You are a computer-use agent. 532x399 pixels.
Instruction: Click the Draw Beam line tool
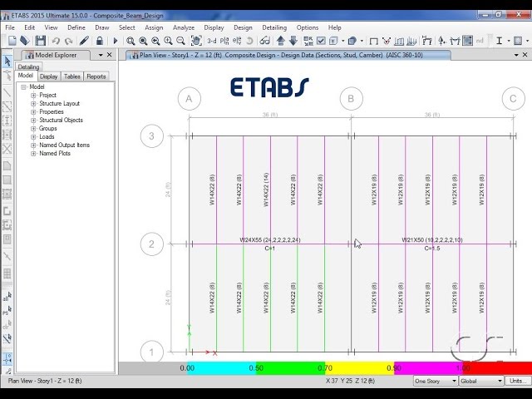click(x=7, y=92)
